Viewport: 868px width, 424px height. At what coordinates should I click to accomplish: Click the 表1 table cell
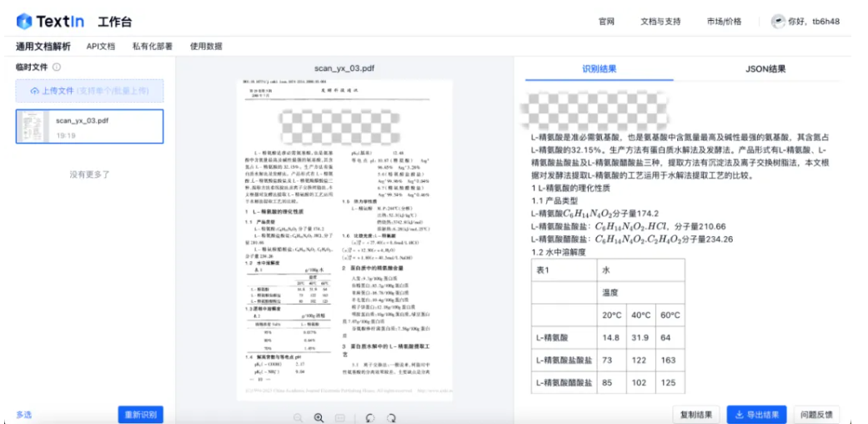click(x=564, y=270)
